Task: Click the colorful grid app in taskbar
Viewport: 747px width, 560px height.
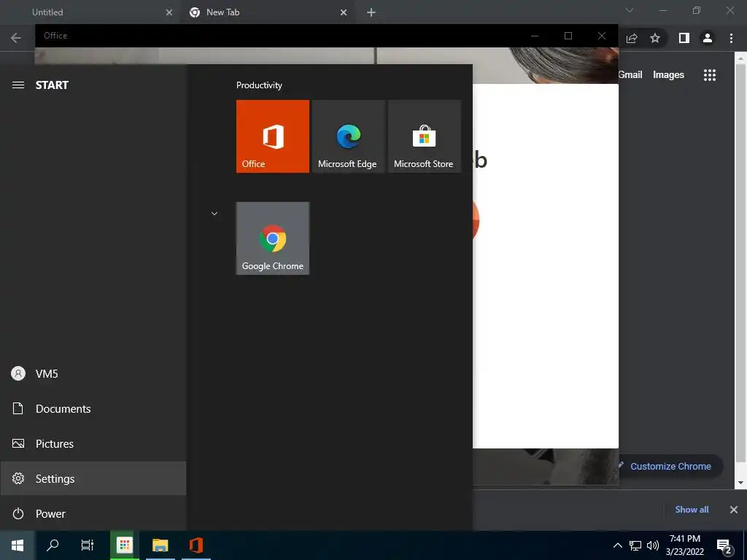Action: (x=124, y=545)
